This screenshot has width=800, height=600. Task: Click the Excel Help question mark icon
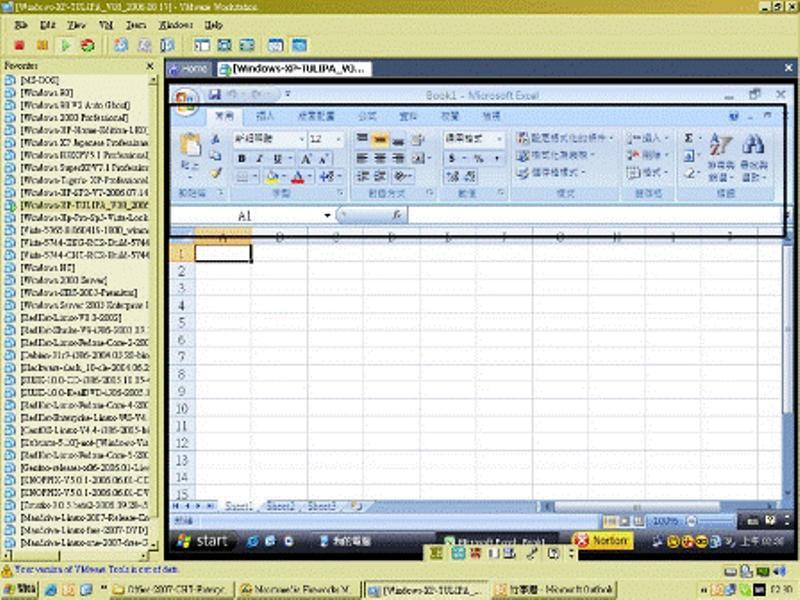point(734,116)
